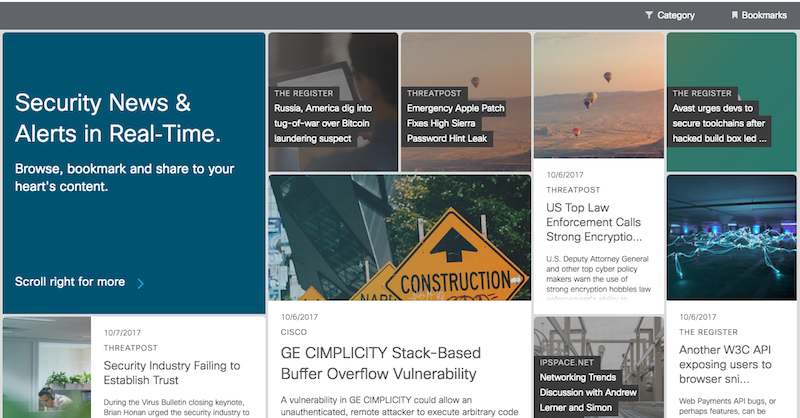Open the Category filter menu
Screen dimensions: 800x418
pos(675,15)
